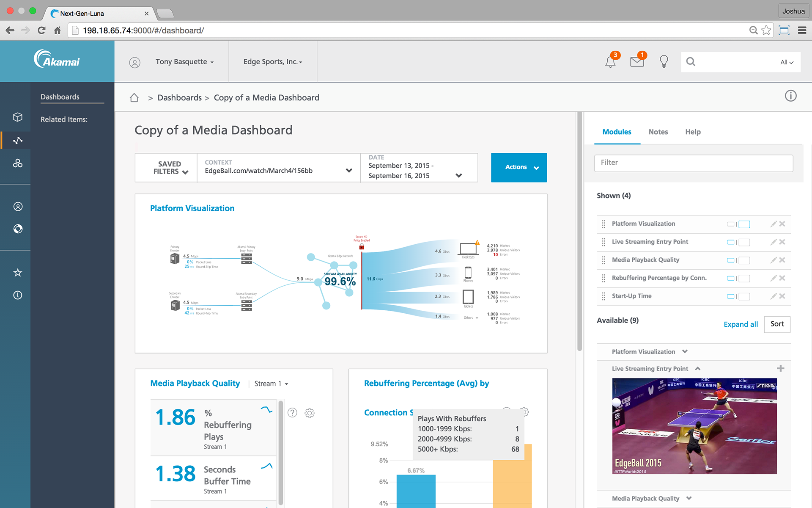The width and height of the screenshot is (812, 508).
Task: Edit the Media Playback Quality module pencil
Action: click(774, 260)
